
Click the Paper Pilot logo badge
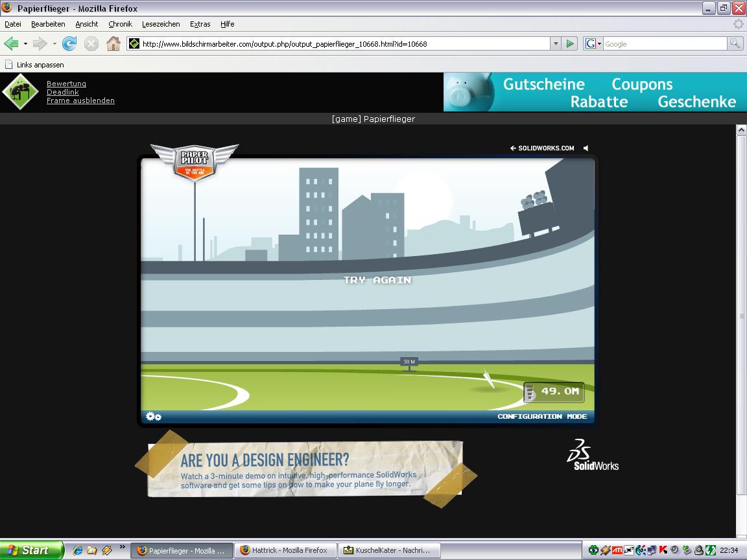pos(195,161)
